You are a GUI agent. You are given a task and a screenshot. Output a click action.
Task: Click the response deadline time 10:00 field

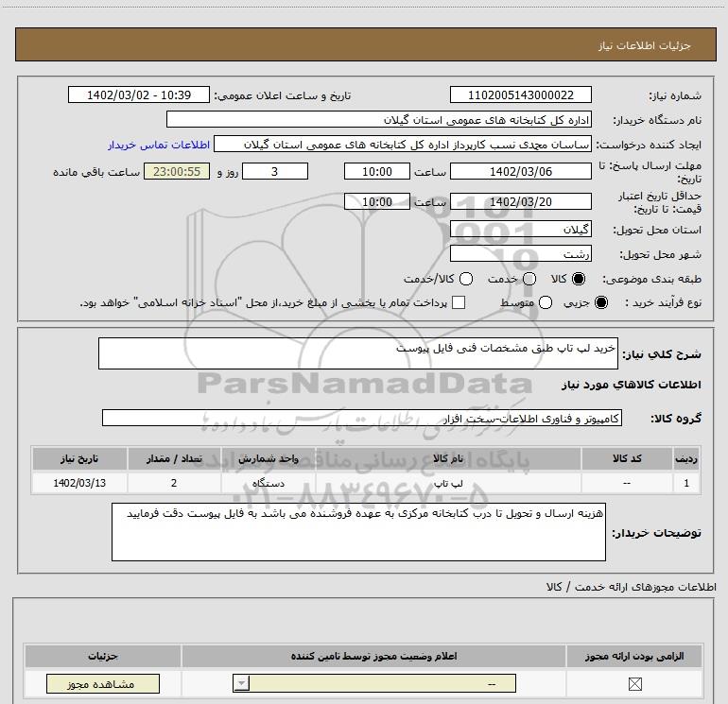tap(377, 172)
